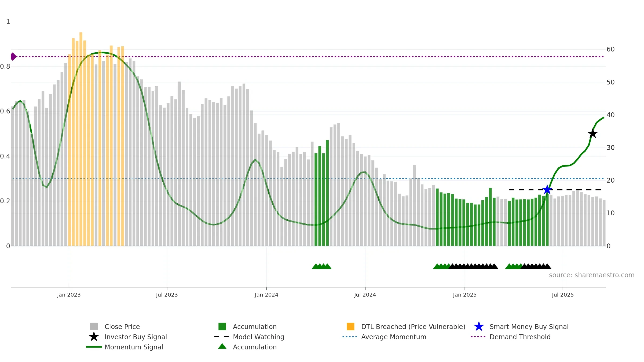The height and width of the screenshot is (362, 644).
Task: Click the blue Smart Money star on chart
Action: pos(547,190)
